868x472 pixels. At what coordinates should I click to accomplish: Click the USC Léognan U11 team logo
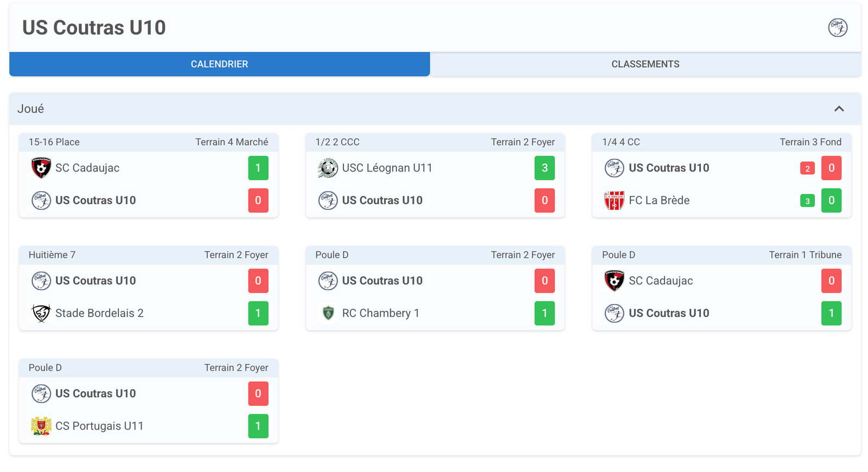click(328, 168)
